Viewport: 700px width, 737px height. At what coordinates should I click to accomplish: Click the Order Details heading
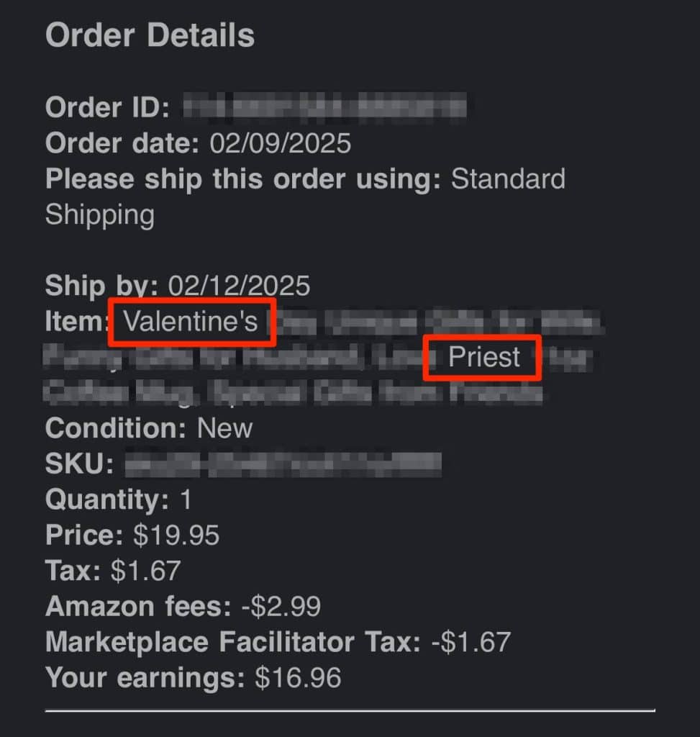[x=150, y=35]
